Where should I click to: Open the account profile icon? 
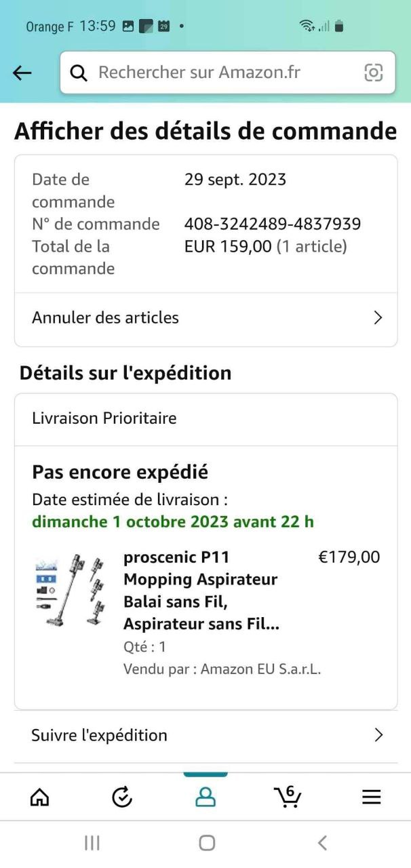pos(205,797)
